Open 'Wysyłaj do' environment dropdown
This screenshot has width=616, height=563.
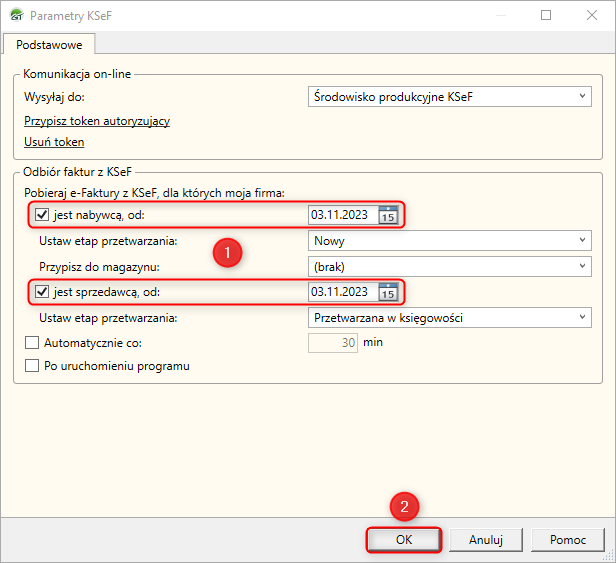[449, 97]
